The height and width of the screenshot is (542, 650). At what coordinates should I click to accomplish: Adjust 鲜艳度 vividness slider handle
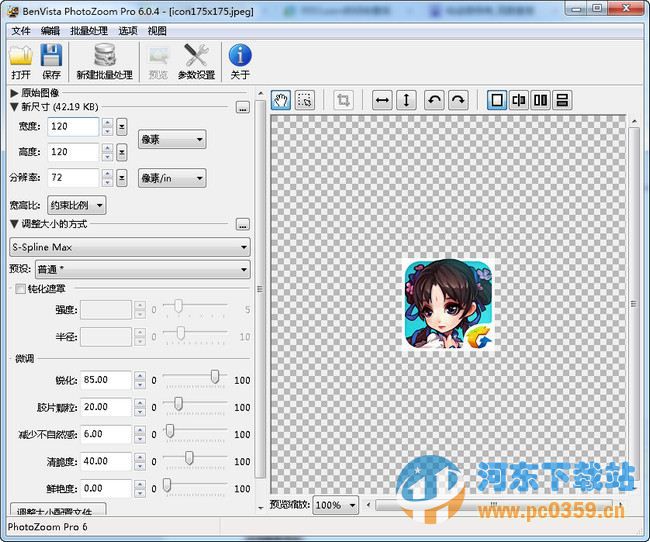click(167, 485)
